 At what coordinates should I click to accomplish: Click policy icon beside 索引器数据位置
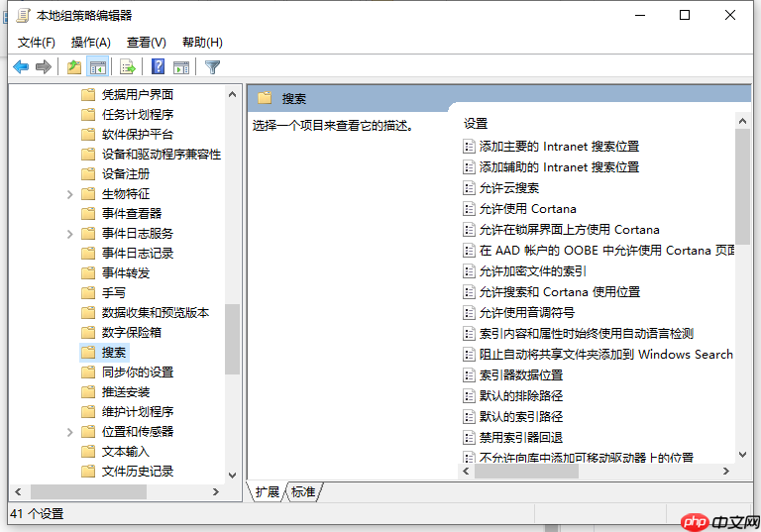(x=469, y=374)
